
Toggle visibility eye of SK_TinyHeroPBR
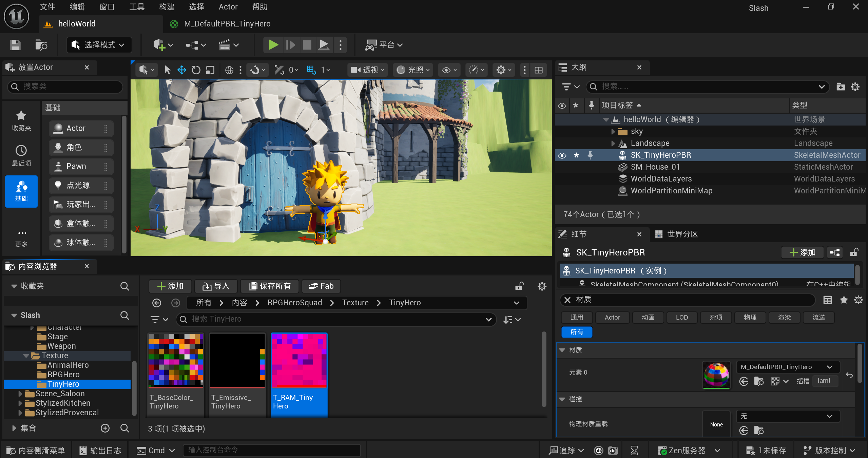click(562, 155)
